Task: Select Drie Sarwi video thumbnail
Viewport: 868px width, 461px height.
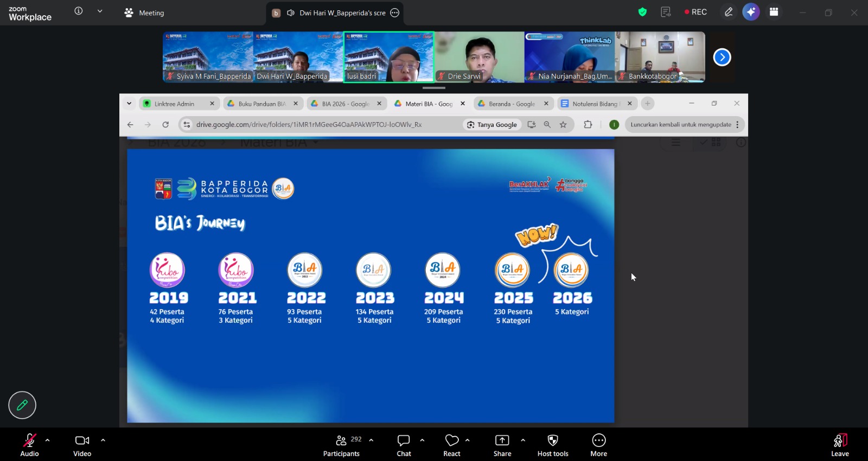Action: (x=479, y=57)
